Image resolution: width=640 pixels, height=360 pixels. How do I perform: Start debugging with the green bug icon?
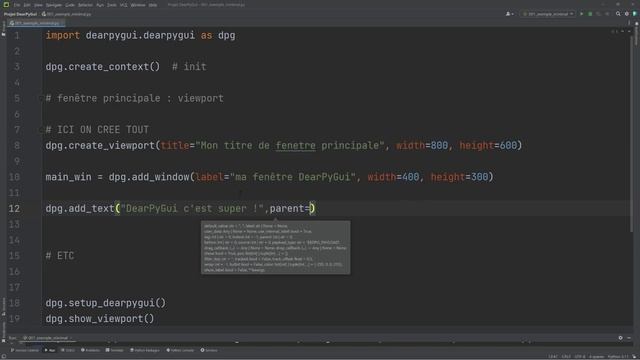point(590,14)
